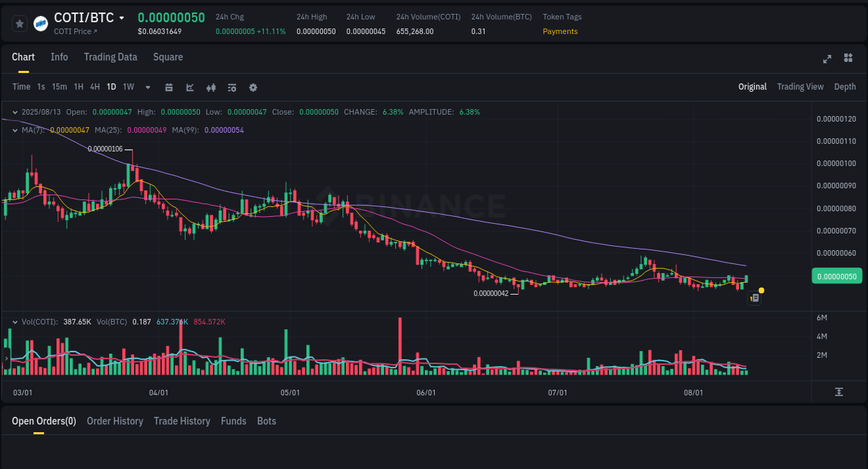Open the indicators icon on the chart toolbar
The width and height of the screenshot is (868, 469).
[211, 87]
